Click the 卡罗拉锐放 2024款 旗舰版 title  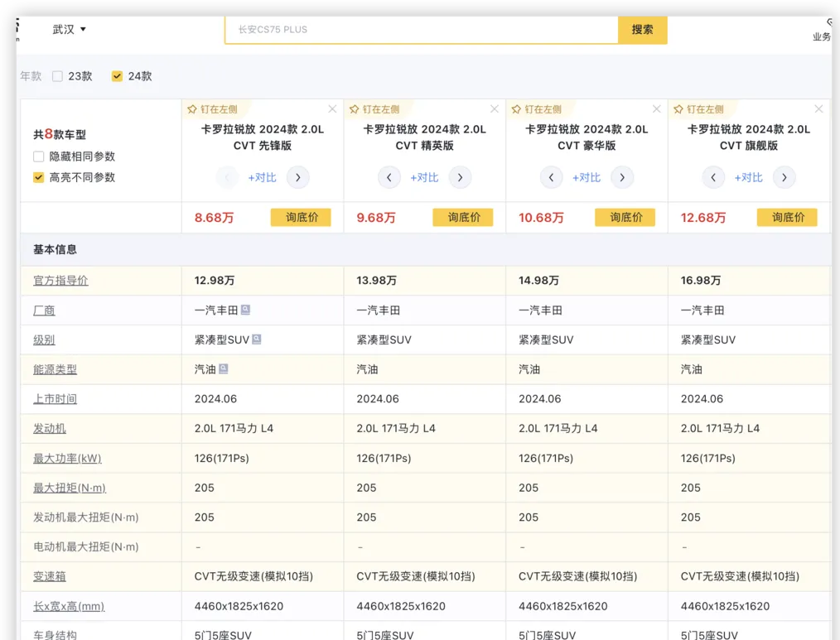tap(748, 137)
